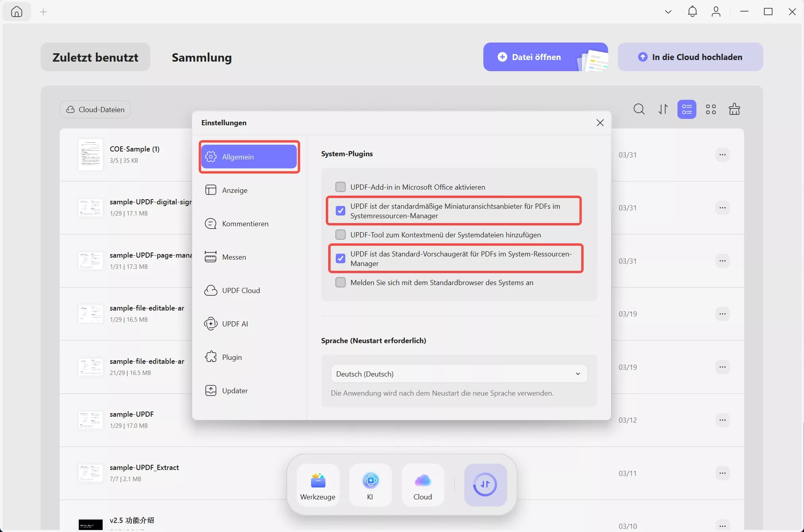Toggle Standardbrowser login checkbox
The height and width of the screenshot is (532, 804).
coord(341,283)
